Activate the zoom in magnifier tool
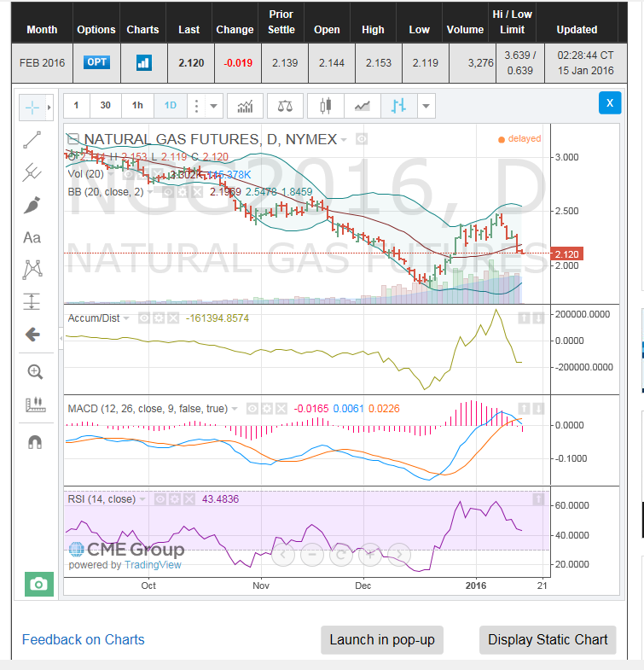 (x=34, y=371)
